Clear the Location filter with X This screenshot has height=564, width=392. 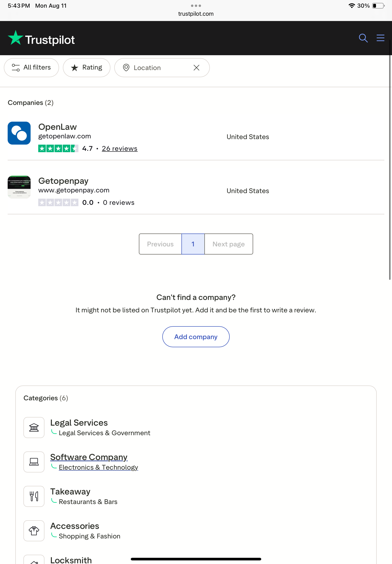coord(196,68)
